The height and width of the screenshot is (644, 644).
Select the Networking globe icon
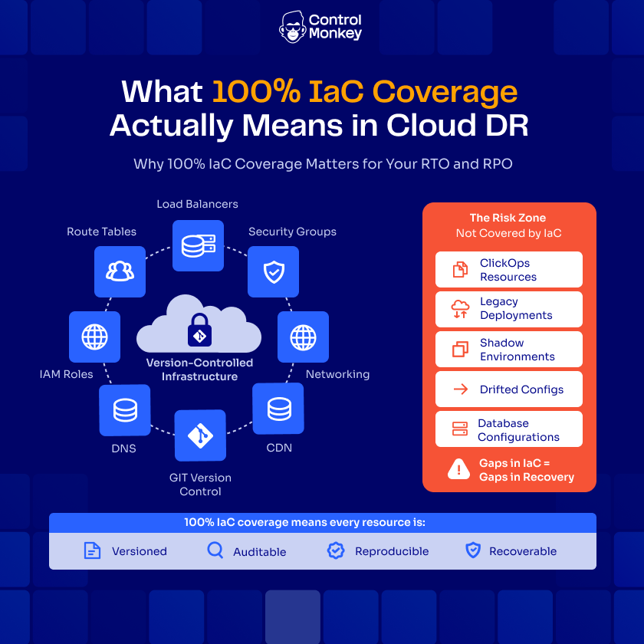(303, 337)
